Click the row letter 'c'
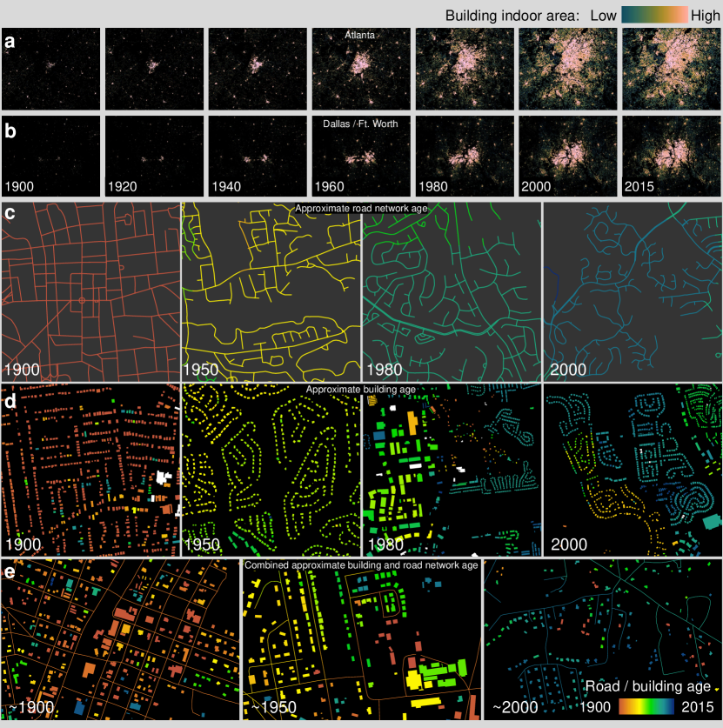 (10, 213)
